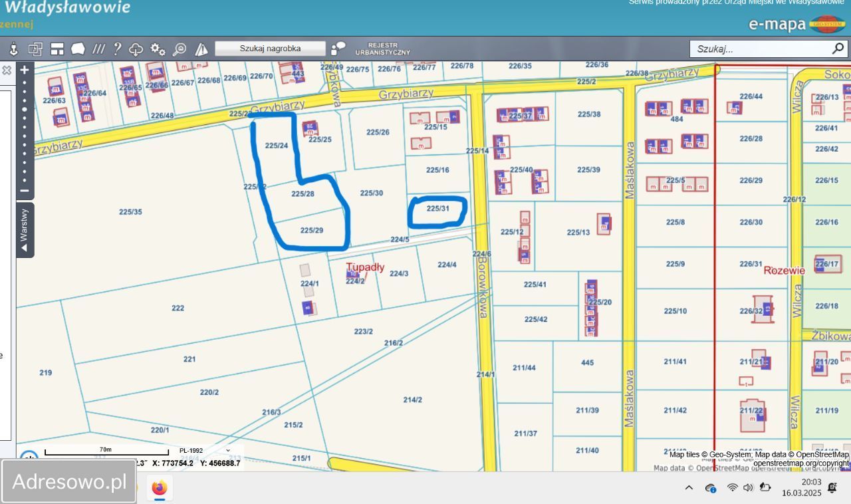Select the polygon area tool
Image resolution: width=851 pixels, height=504 pixels.
click(78, 49)
